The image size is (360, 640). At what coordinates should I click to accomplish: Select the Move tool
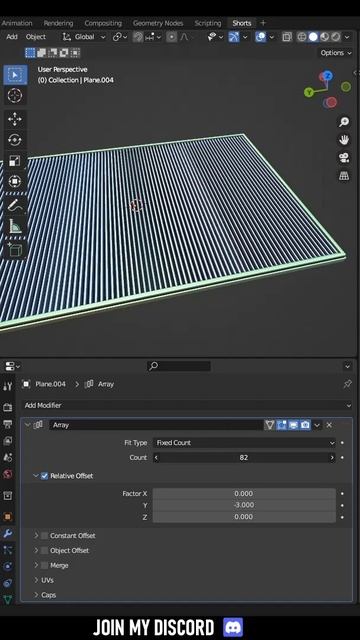(x=15, y=119)
